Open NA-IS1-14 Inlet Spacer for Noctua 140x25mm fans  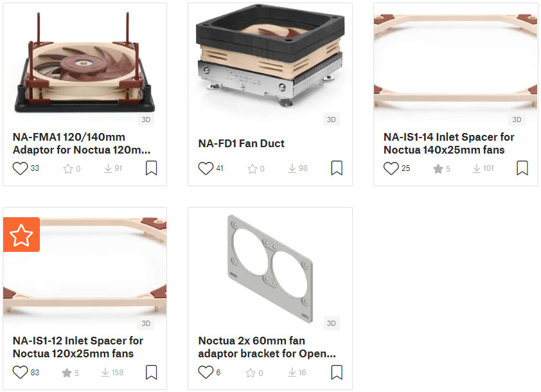[x=448, y=143]
